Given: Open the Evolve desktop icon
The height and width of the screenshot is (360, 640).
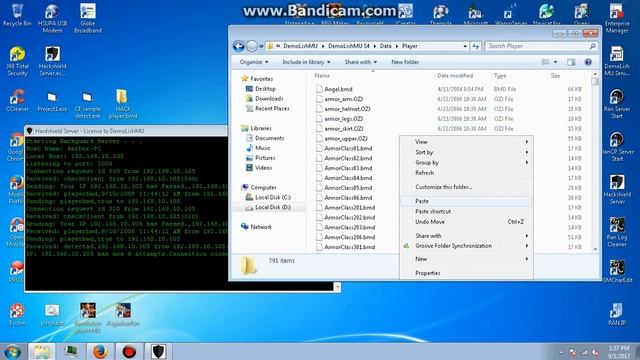Looking at the screenshot, I should pos(17,314).
